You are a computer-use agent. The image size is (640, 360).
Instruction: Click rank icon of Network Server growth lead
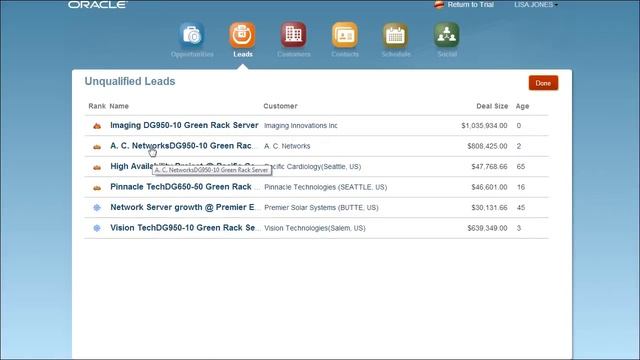pos(97,207)
